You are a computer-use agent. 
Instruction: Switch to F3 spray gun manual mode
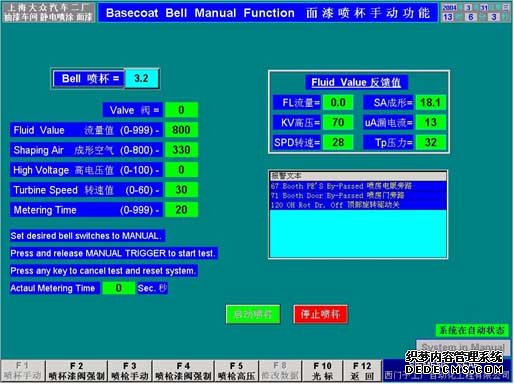[x=130, y=371]
